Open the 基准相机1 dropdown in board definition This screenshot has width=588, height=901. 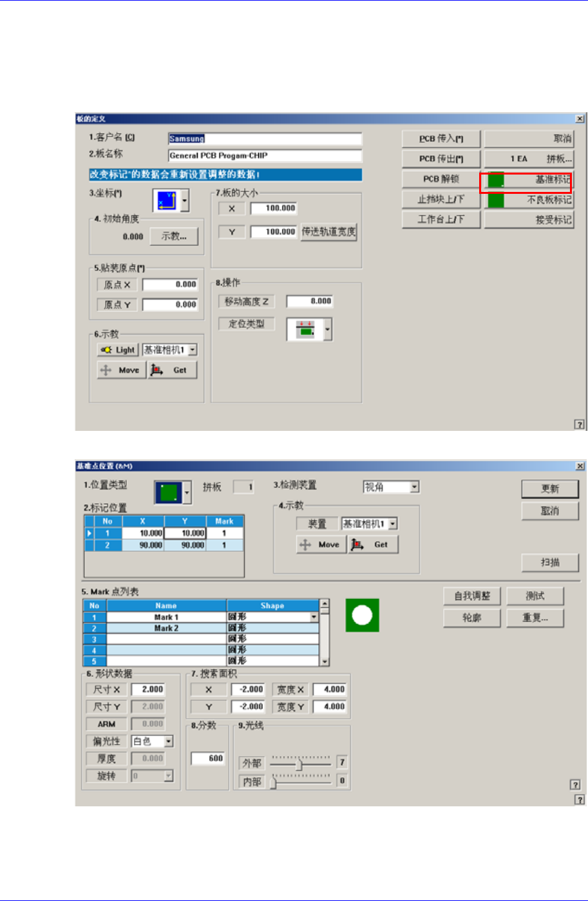193,350
